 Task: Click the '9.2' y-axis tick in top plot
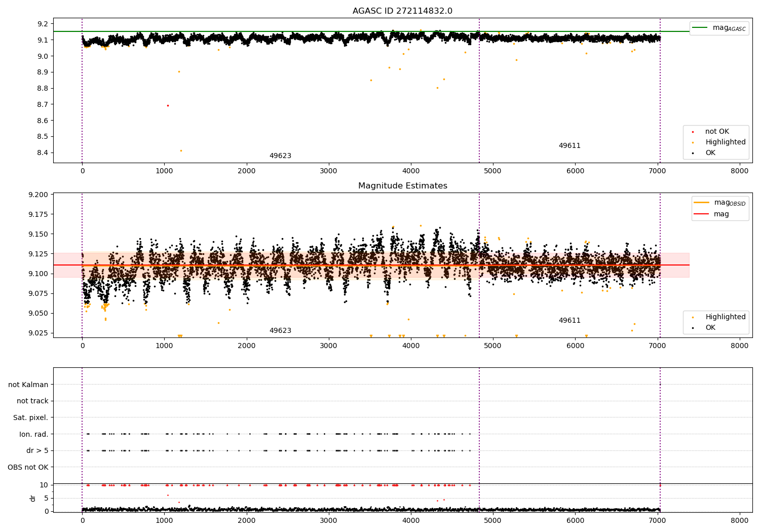(x=43, y=24)
